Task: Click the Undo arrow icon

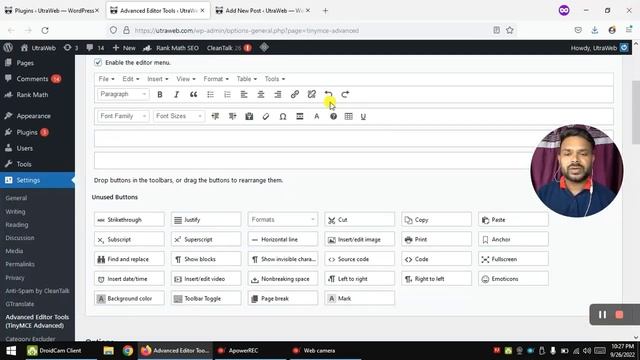Action: [328, 94]
